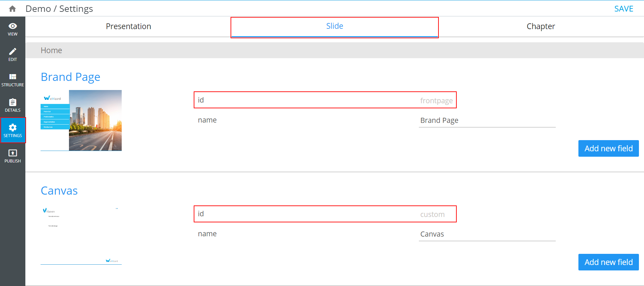Open the Brand Page slide thumbnail
644x286 pixels.
[x=81, y=120]
